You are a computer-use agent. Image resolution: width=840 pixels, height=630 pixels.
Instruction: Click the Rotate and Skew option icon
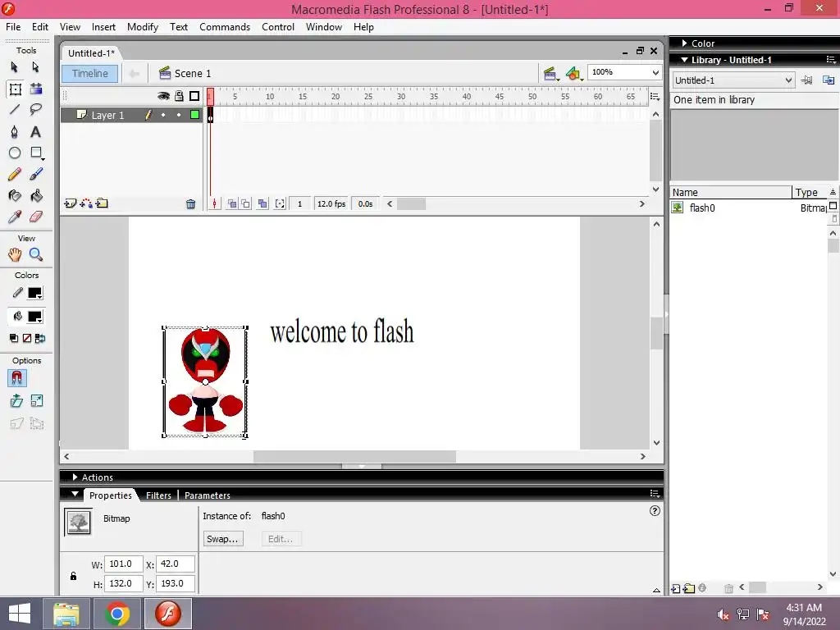[16, 400]
